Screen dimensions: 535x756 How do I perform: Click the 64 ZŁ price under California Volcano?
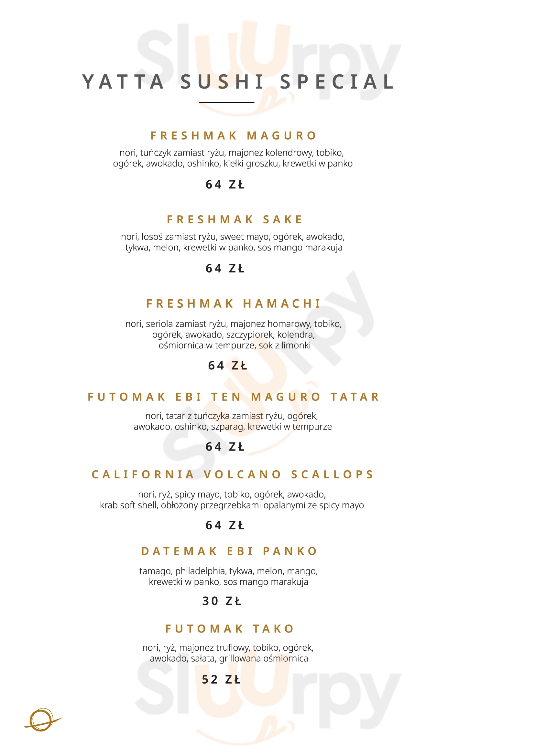[225, 525]
